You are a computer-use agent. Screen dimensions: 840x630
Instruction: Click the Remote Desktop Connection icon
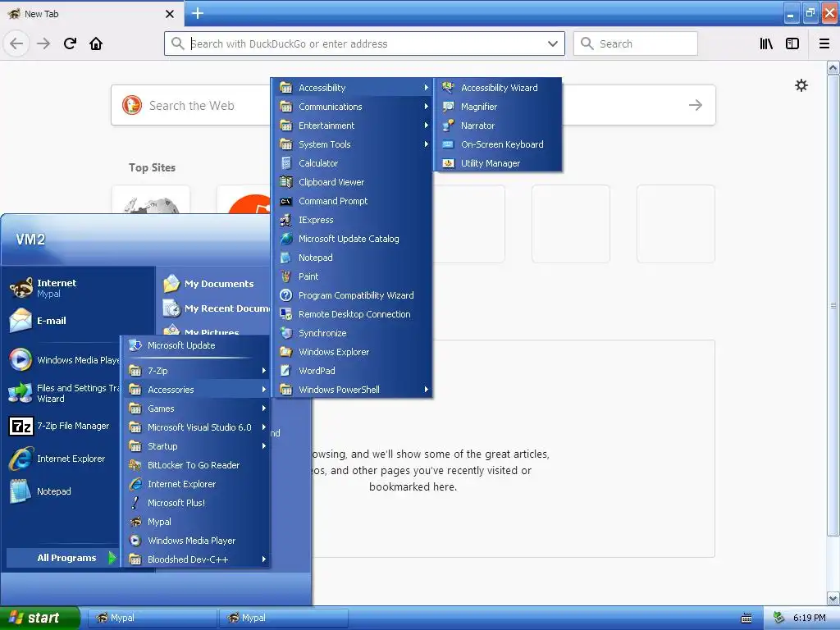click(286, 314)
